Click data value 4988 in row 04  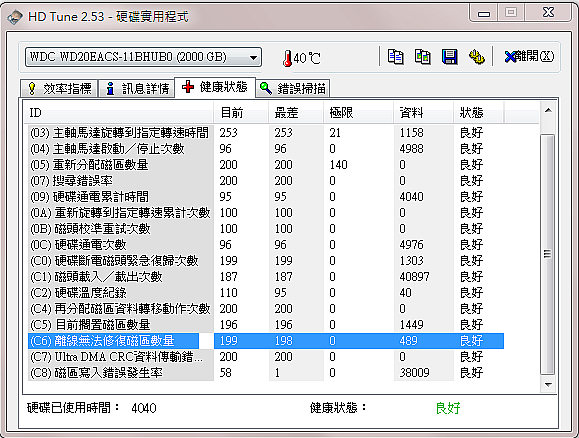tap(411, 148)
